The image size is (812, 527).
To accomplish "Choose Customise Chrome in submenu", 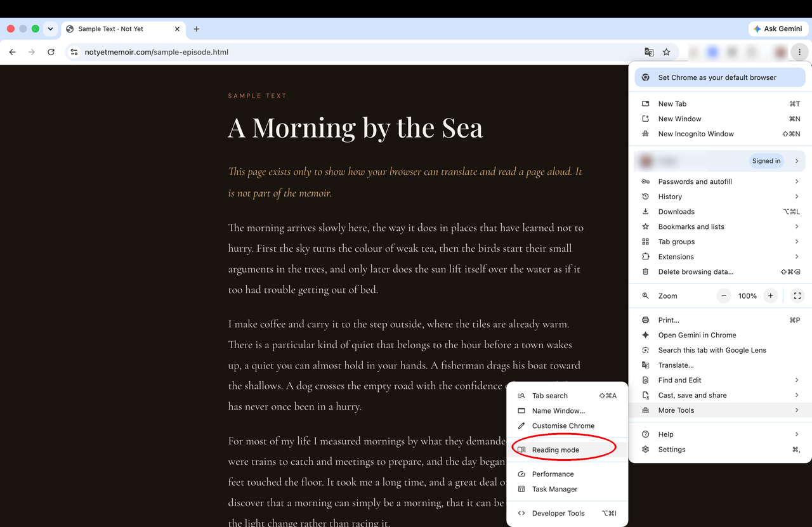I will pyautogui.click(x=567, y=426).
